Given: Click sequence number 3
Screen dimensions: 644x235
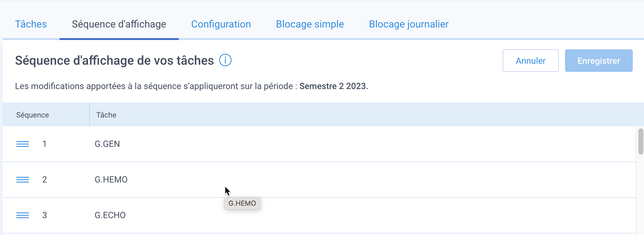Looking at the screenshot, I should coord(45,215).
